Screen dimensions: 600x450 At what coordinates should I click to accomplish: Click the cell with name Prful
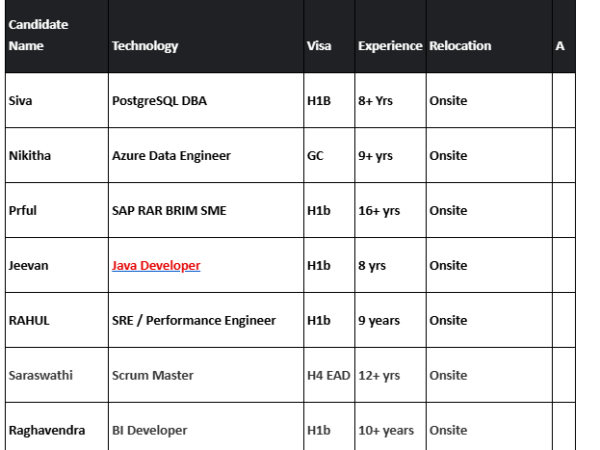[x=57, y=210]
